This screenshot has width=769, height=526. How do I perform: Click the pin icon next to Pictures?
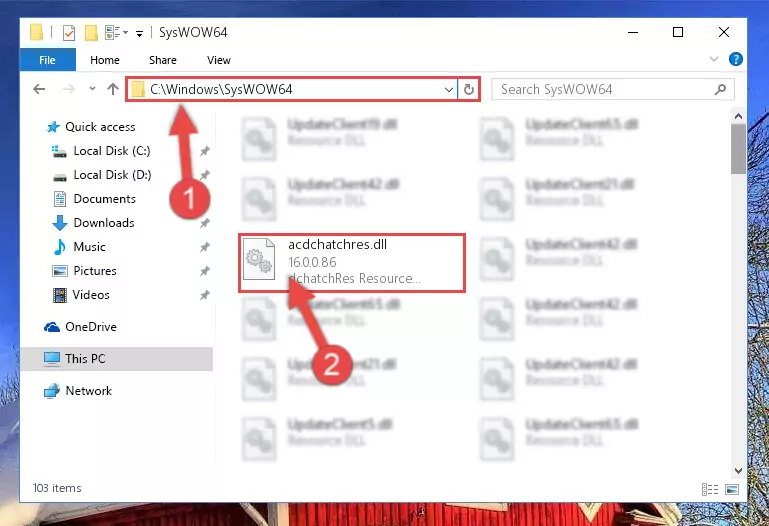pos(205,271)
